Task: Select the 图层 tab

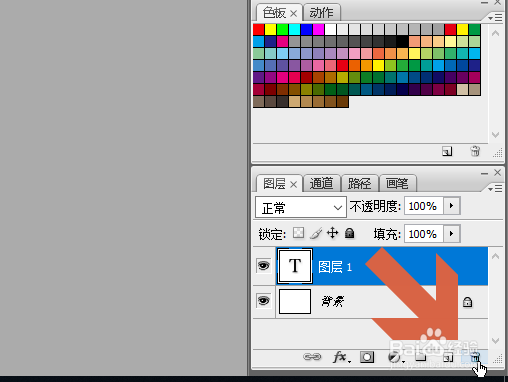Action: pos(274,184)
